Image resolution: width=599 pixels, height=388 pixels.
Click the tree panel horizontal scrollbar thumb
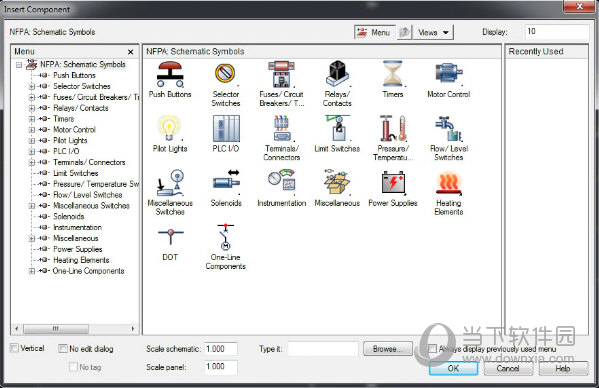[56, 328]
